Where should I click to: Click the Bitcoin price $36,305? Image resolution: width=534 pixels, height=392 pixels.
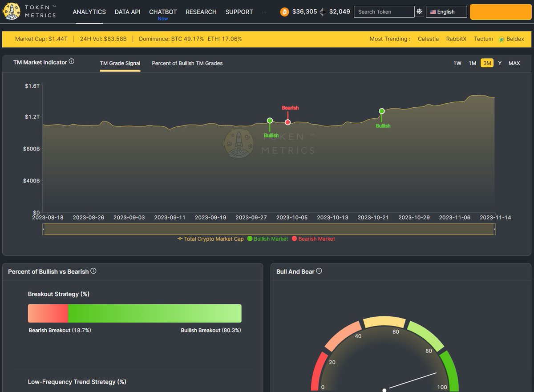click(x=305, y=12)
